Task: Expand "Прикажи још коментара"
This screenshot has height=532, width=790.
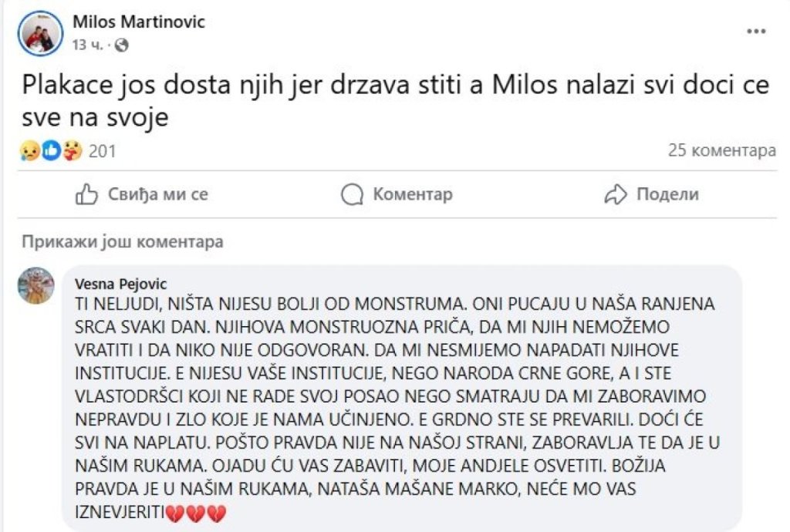Action: 123,241
